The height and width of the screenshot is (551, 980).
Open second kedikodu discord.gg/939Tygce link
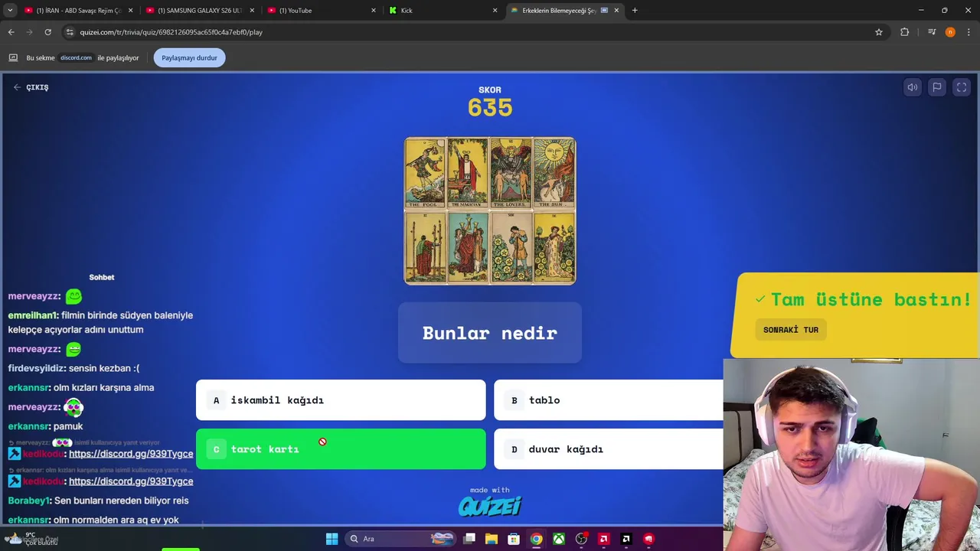pyautogui.click(x=131, y=481)
